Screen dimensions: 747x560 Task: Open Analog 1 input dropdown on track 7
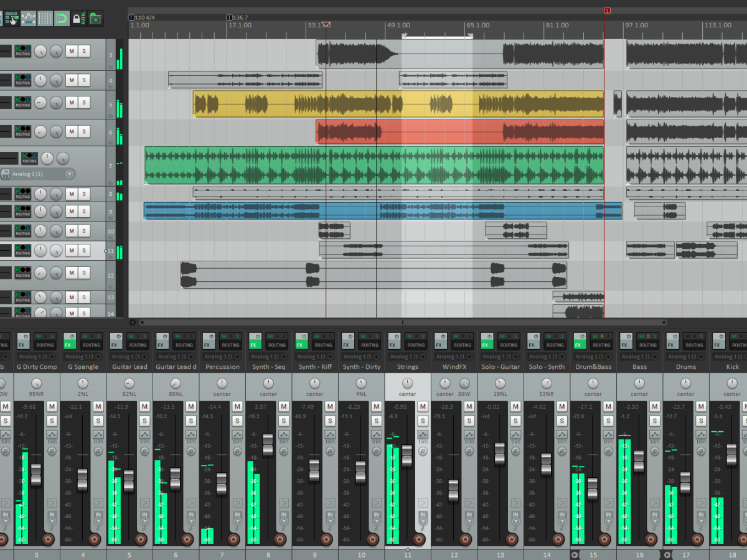pos(70,174)
